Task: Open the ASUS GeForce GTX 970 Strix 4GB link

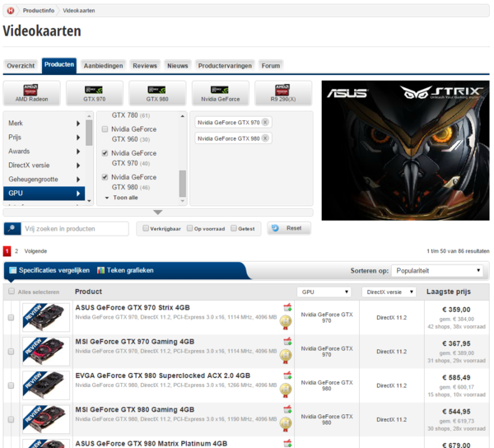Action: pyautogui.click(x=133, y=307)
